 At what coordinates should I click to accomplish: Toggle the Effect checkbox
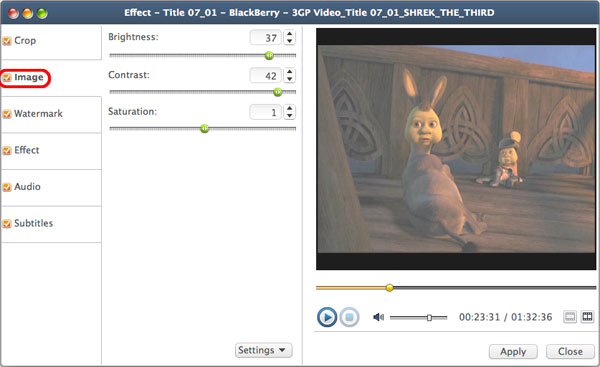[x=7, y=150]
